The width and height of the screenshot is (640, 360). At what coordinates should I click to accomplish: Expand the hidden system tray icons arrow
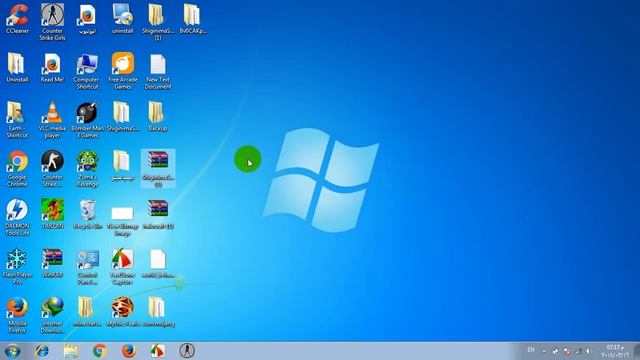[x=544, y=351]
